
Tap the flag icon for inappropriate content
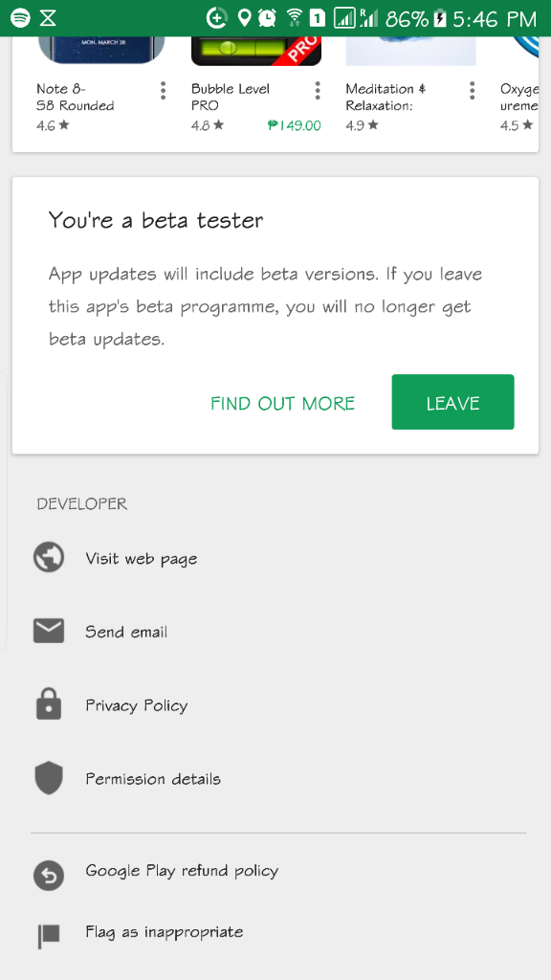pyautogui.click(x=49, y=936)
